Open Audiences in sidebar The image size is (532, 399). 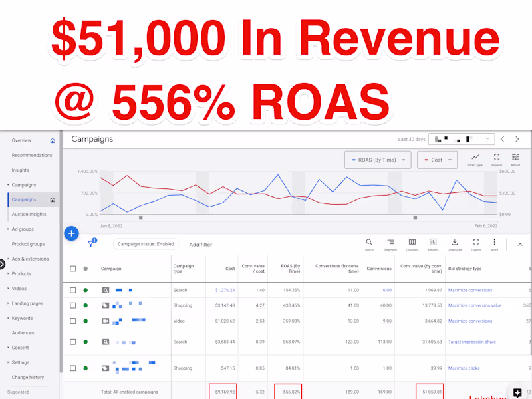point(23,333)
